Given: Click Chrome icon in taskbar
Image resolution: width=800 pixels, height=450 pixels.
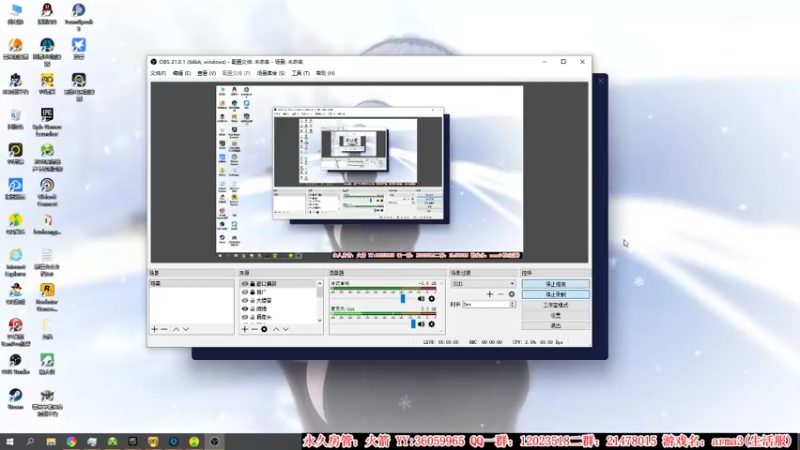Looking at the screenshot, I should 71,442.
